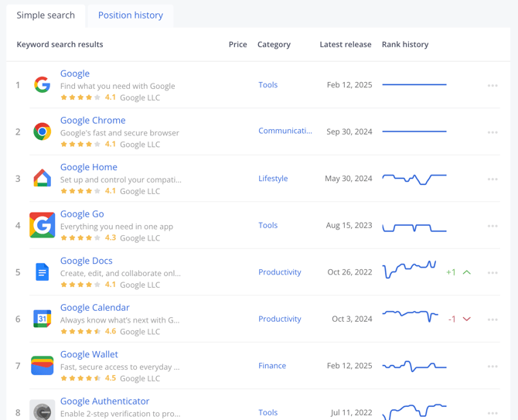The width and height of the screenshot is (518, 420).
Task: Expand options menu for Google Docs
Action: point(492,273)
